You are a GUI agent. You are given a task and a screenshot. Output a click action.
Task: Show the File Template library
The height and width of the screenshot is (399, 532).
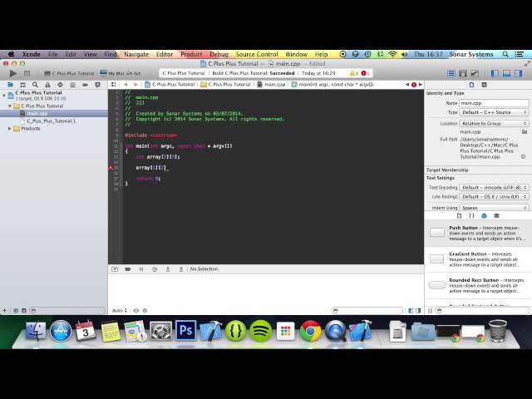[x=459, y=216]
